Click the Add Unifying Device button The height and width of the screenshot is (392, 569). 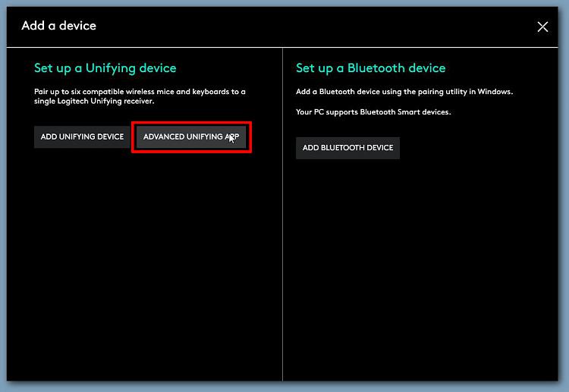coord(82,136)
